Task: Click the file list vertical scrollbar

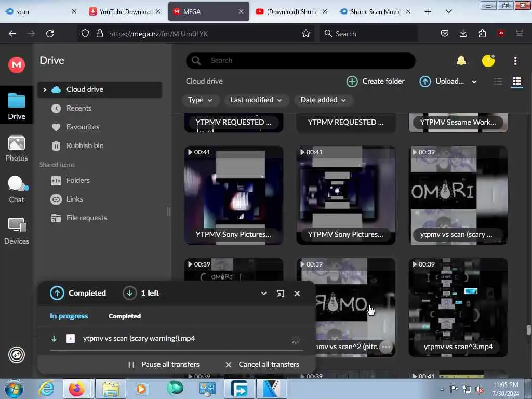Action: click(528, 330)
